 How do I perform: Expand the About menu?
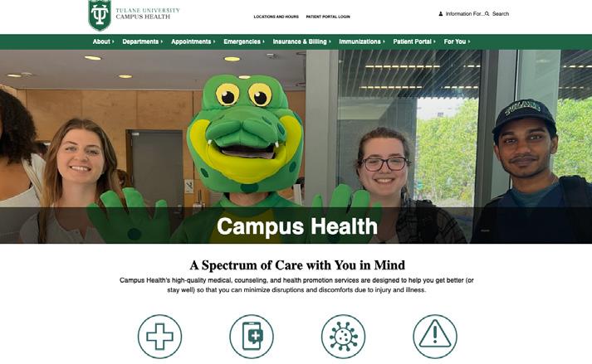(x=103, y=41)
